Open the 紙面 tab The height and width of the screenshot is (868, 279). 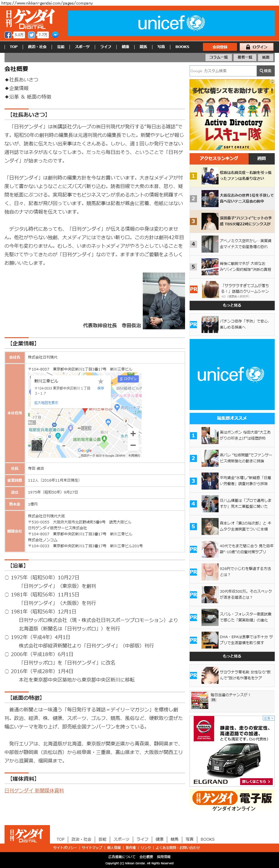(x=266, y=57)
